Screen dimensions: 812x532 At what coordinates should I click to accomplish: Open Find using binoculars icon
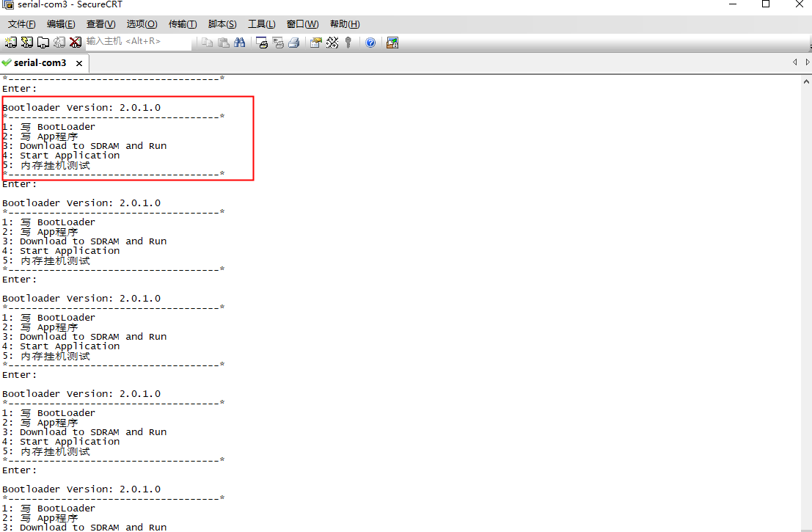[239, 43]
